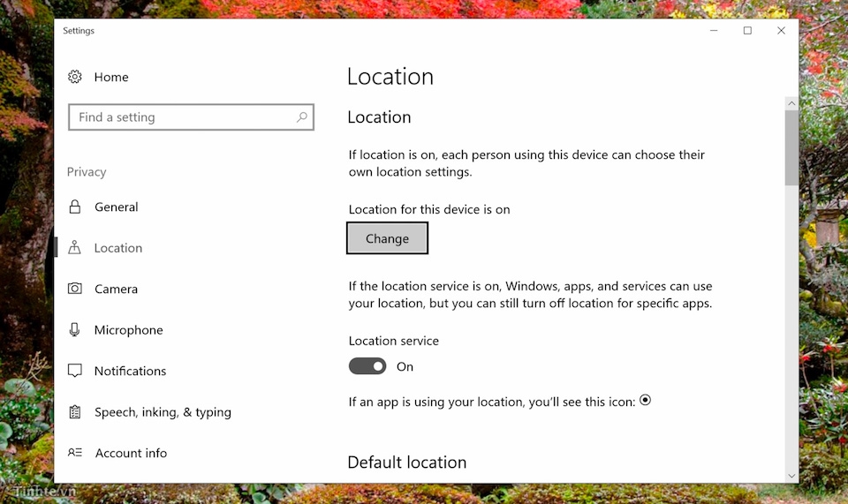This screenshot has width=848, height=504.
Task: Click the 'On' label next to toggle
Action: [x=405, y=367]
